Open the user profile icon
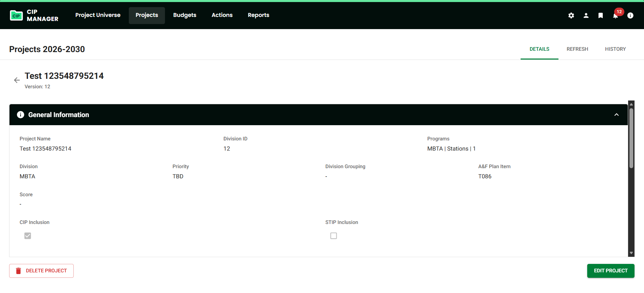 (x=586, y=16)
